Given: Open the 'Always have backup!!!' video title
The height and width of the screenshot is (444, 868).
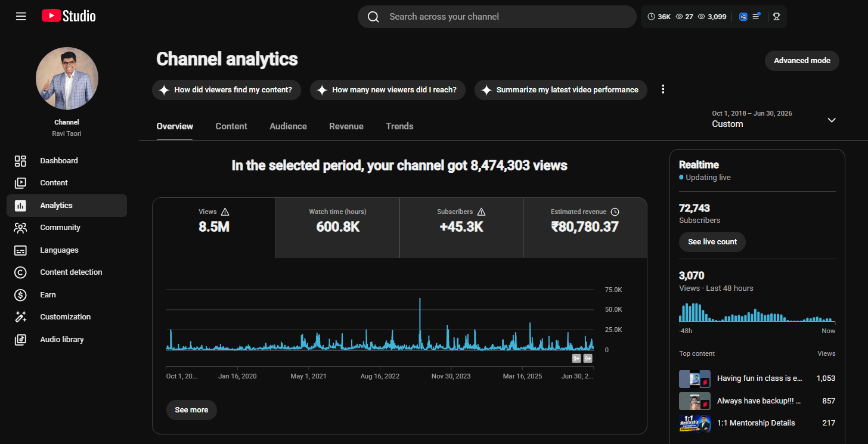Looking at the screenshot, I should pyautogui.click(x=759, y=401).
